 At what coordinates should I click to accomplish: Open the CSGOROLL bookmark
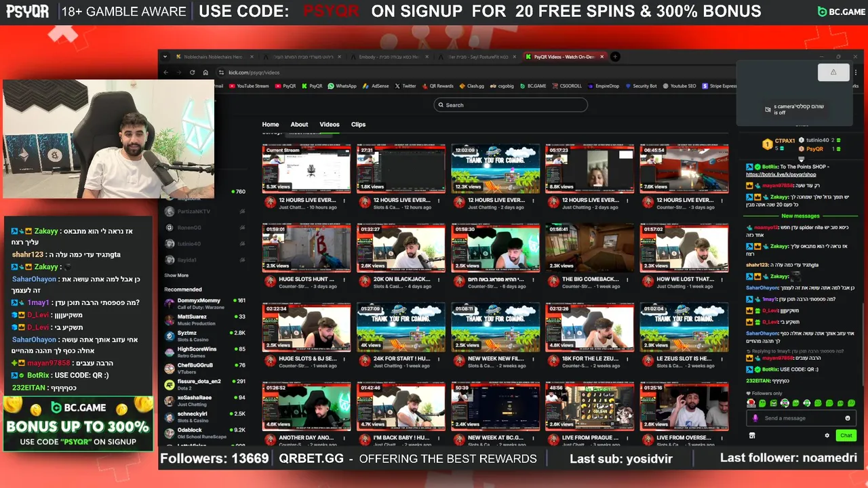567,86
